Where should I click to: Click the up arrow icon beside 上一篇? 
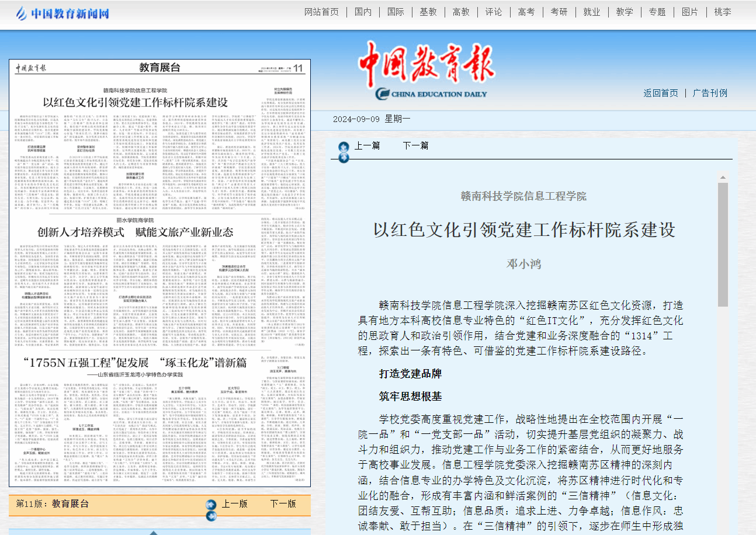click(344, 147)
